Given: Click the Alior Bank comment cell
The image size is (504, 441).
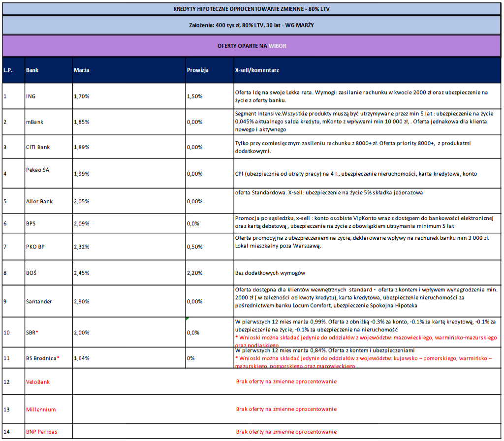Looking at the screenshot, I should click(329, 193).
